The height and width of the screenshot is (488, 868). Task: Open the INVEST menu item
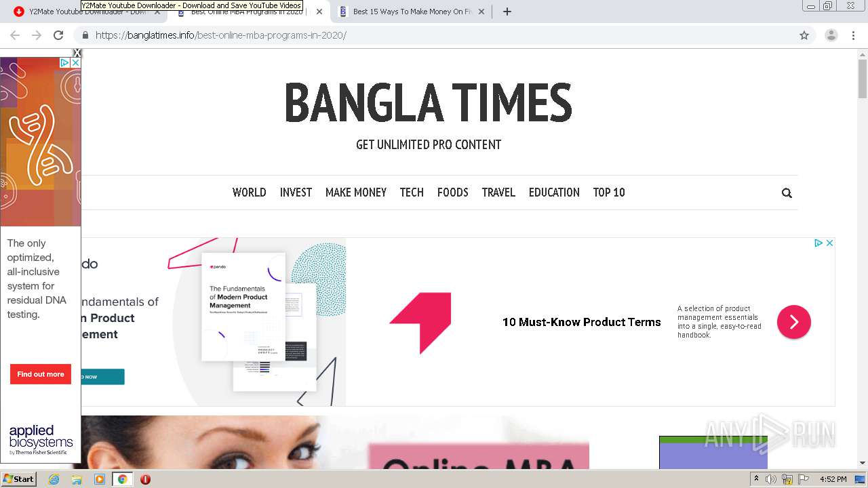click(x=296, y=192)
